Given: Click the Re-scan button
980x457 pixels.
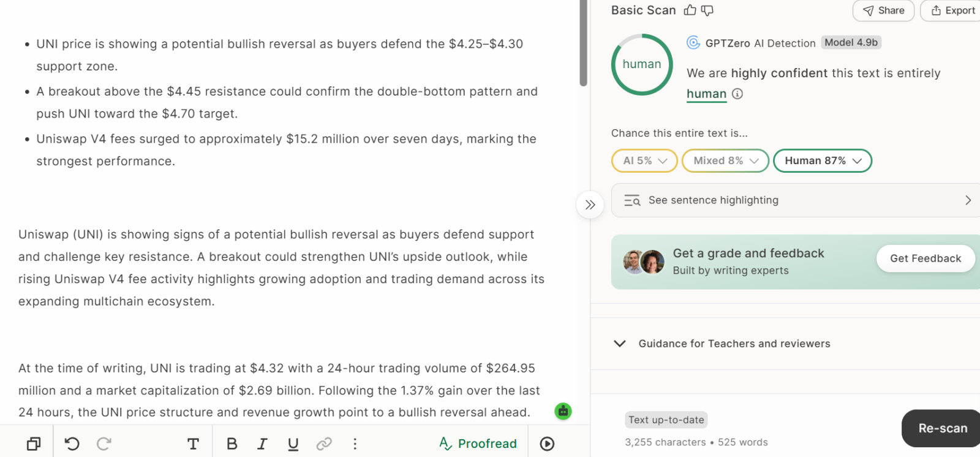Looking at the screenshot, I should pos(942,428).
